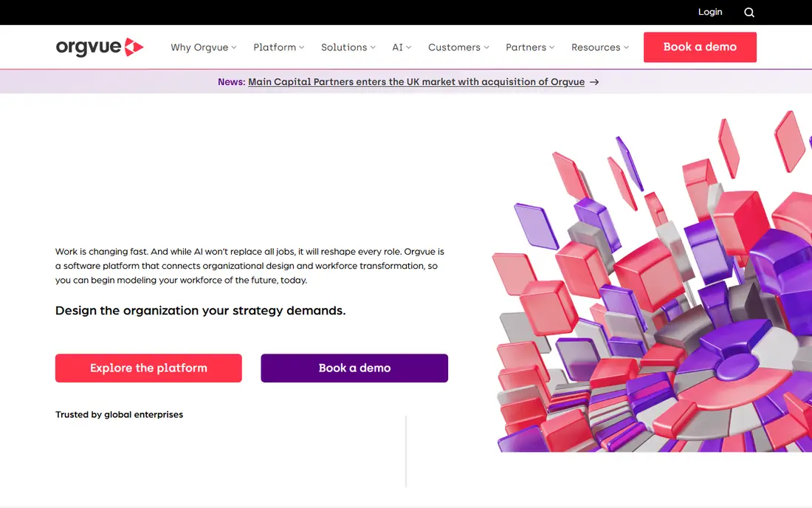This screenshot has width=812, height=508.
Task: Open the Orgvue logo homepage link
Action: pos(100,47)
